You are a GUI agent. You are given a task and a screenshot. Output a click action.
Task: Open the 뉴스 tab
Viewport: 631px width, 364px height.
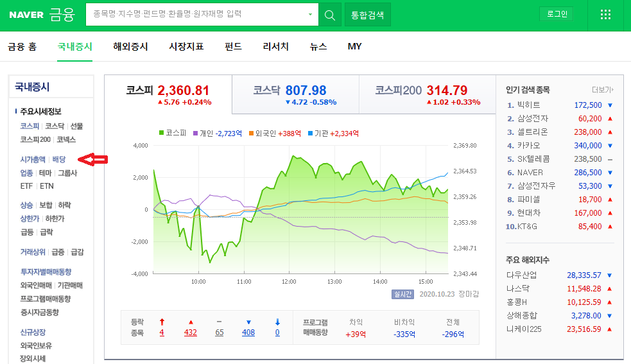point(318,47)
